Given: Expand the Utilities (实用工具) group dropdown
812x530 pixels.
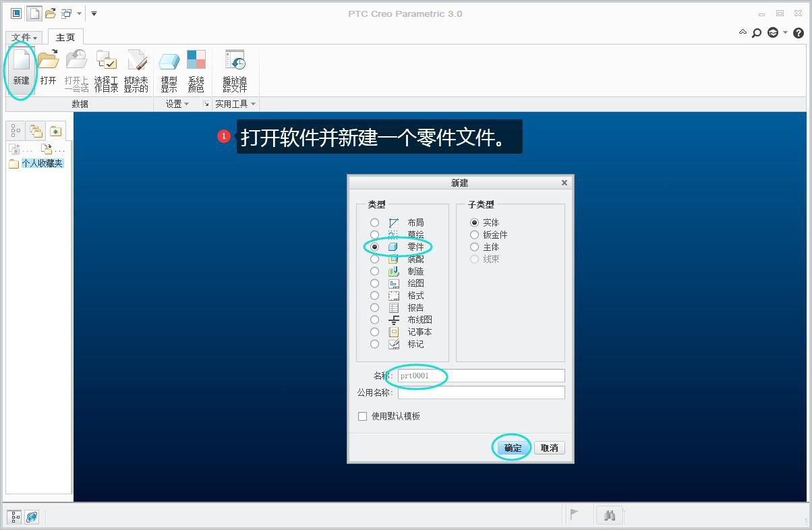Looking at the screenshot, I should click(x=235, y=104).
